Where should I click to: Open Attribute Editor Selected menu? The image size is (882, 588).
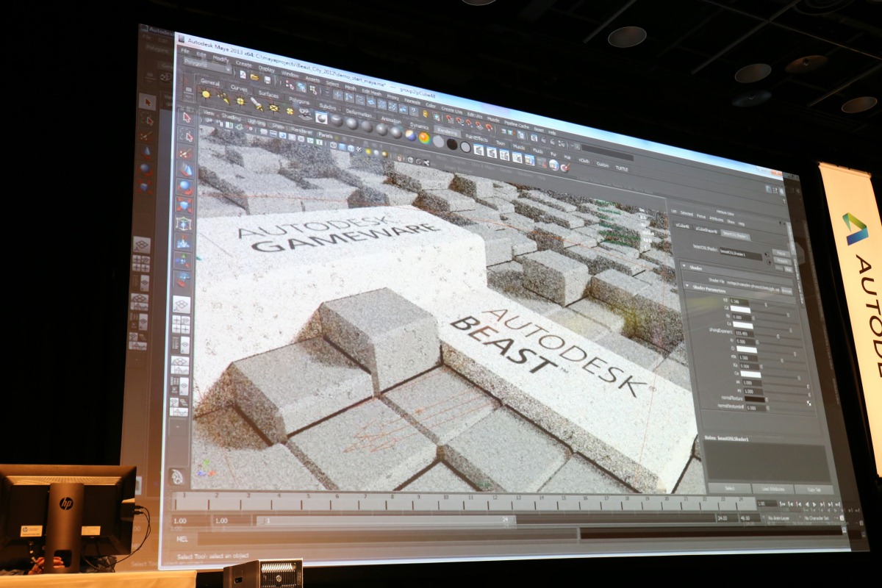[x=686, y=213]
